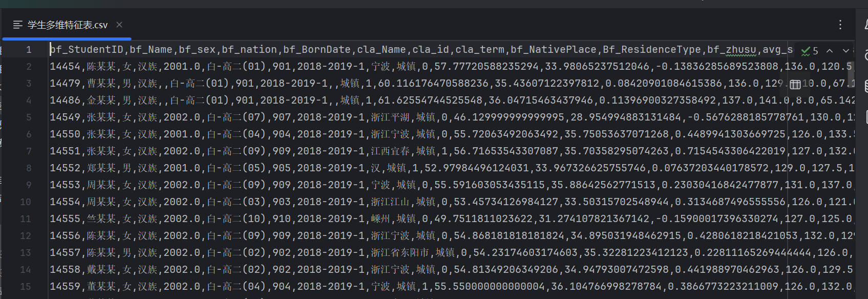Click student ID 14559

coord(65,287)
